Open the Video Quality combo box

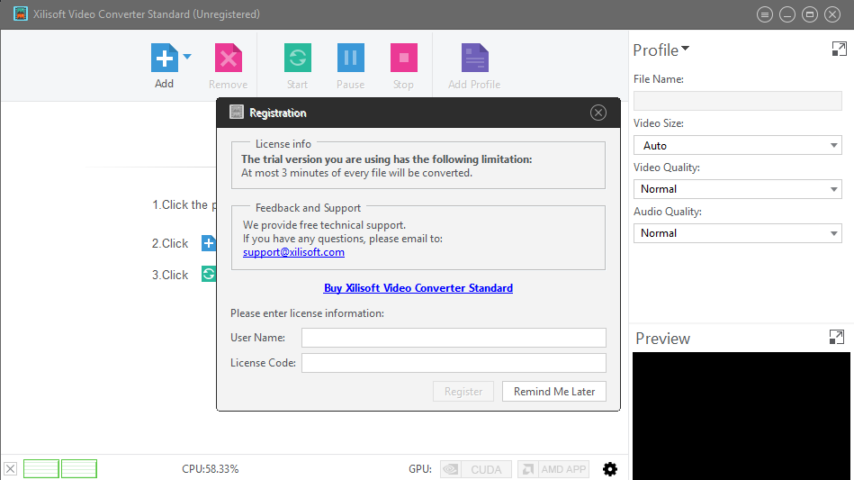click(737, 189)
